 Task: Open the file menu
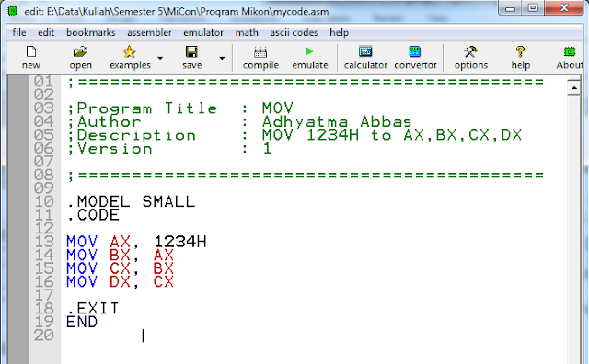[x=19, y=33]
